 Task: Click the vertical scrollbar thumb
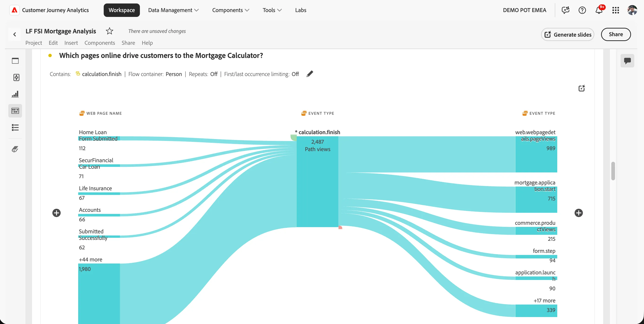613,171
